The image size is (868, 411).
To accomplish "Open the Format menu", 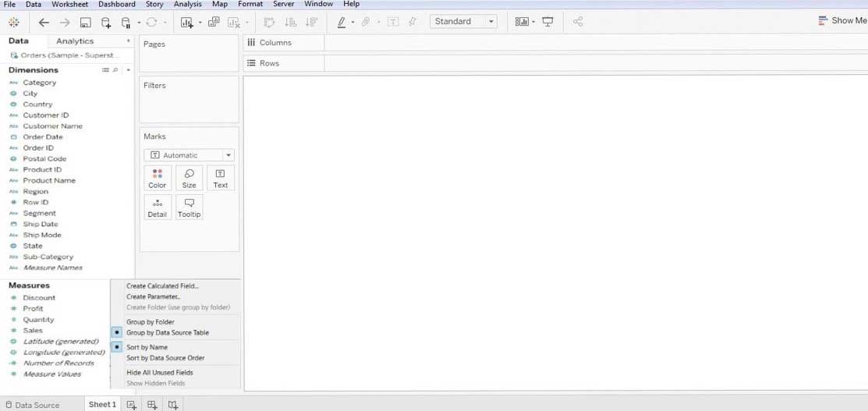I will click(x=251, y=4).
